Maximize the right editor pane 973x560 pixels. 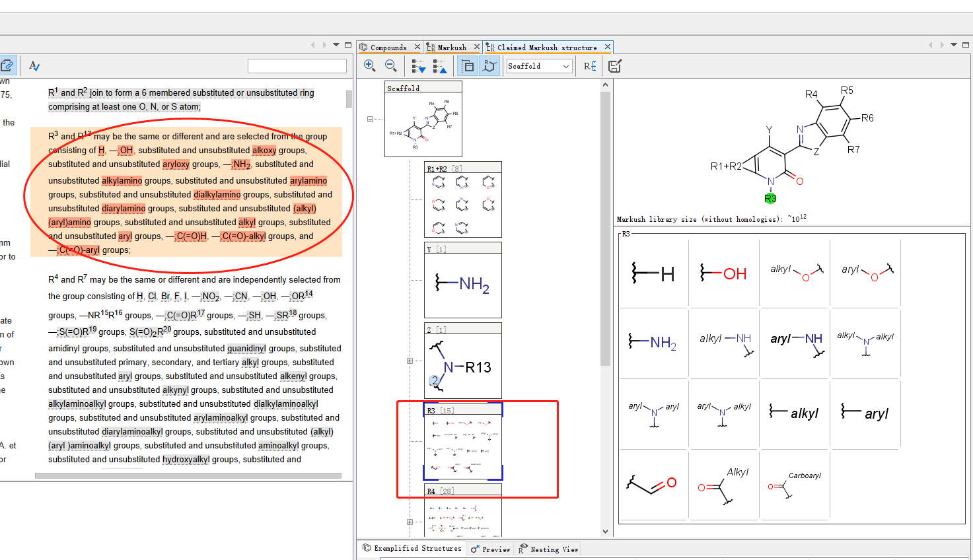(x=966, y=45)
